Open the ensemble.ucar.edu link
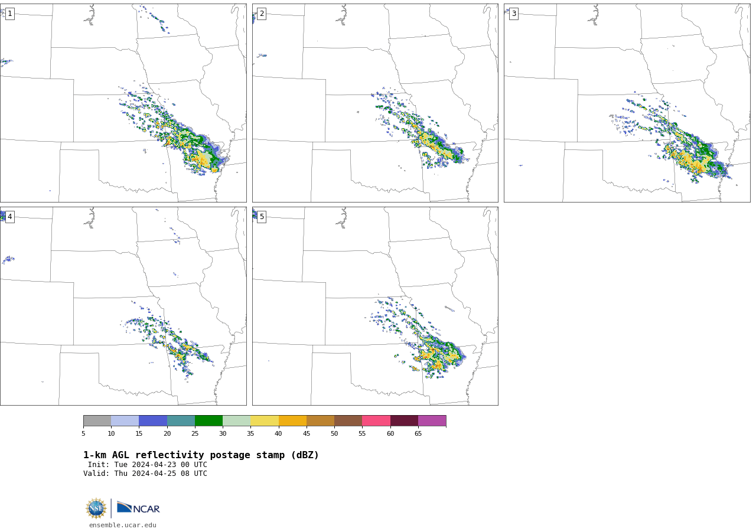 tap(123, 525)
